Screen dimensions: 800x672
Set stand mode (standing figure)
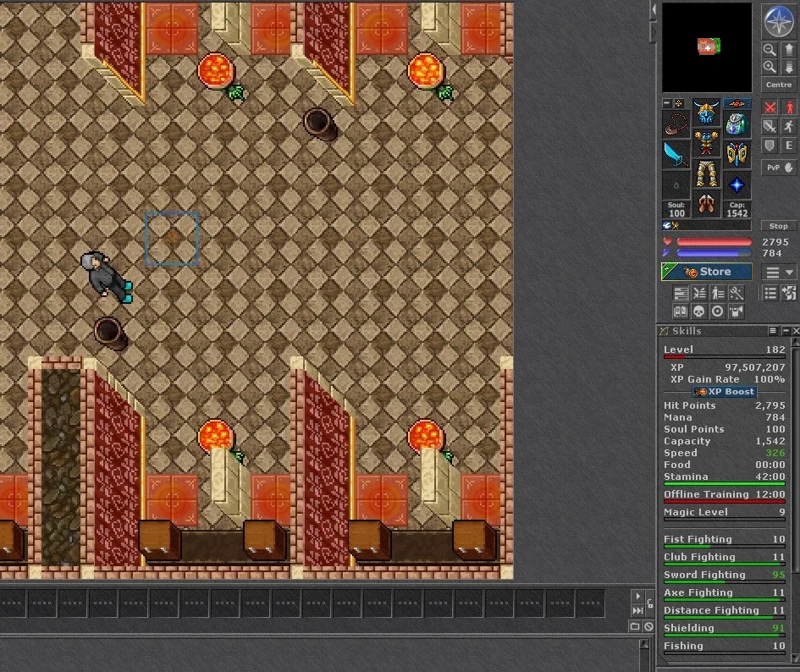click(x=789, y=107)
